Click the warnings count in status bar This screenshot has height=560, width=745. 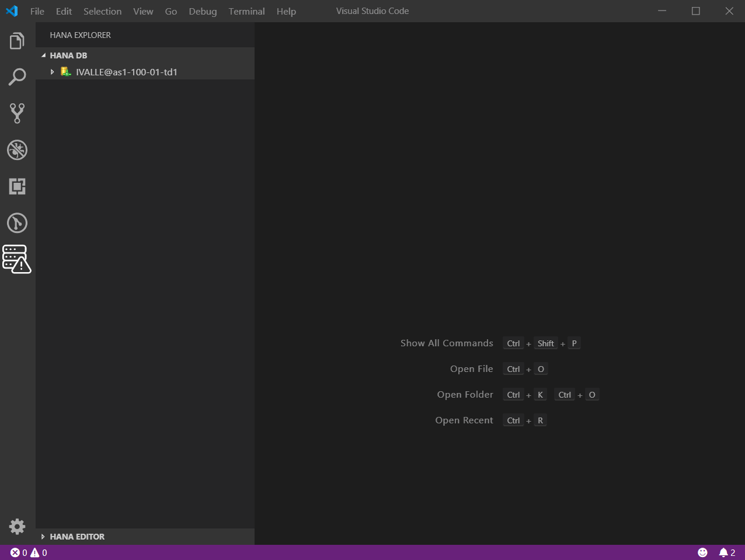[39, 552]
